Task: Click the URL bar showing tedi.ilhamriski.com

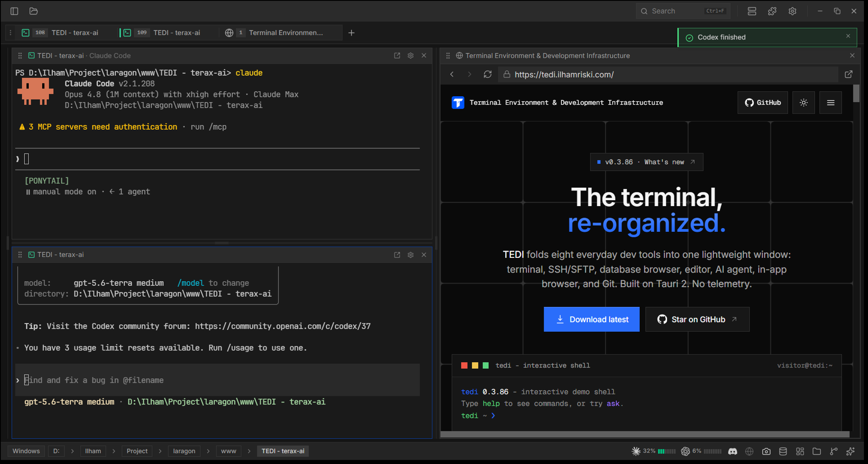Action: click(668, 74)
